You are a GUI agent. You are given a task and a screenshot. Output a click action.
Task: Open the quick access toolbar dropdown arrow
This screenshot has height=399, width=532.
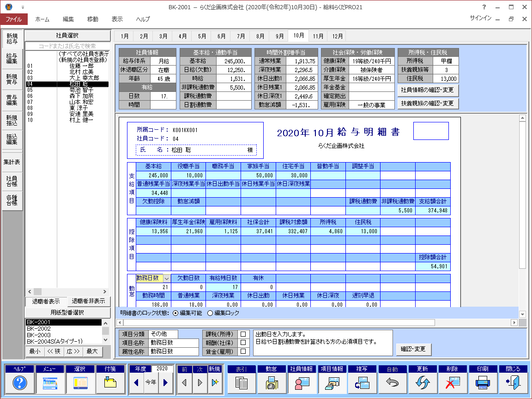[x=23, y=7]
